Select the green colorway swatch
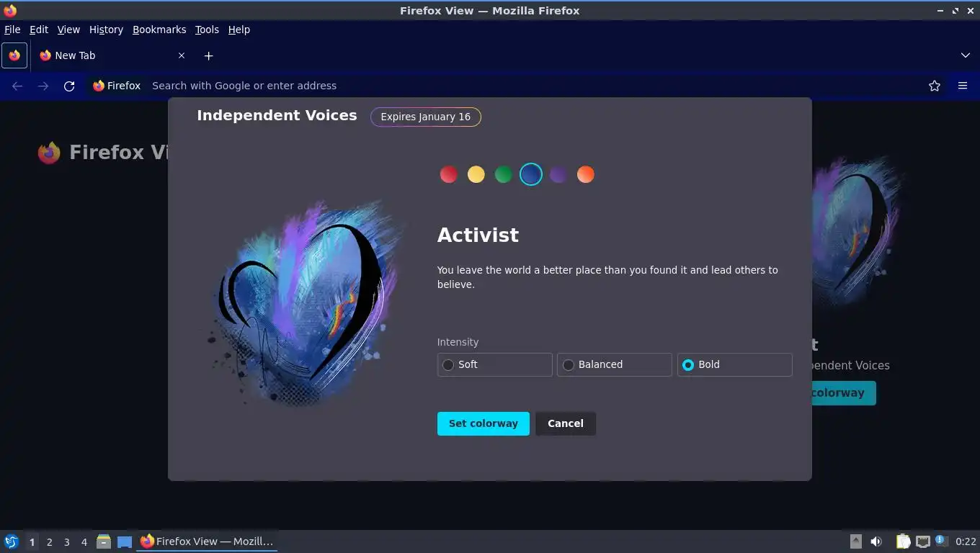Image resolution: width=980 pixels, height=553 pixels. tap(504, 174)
